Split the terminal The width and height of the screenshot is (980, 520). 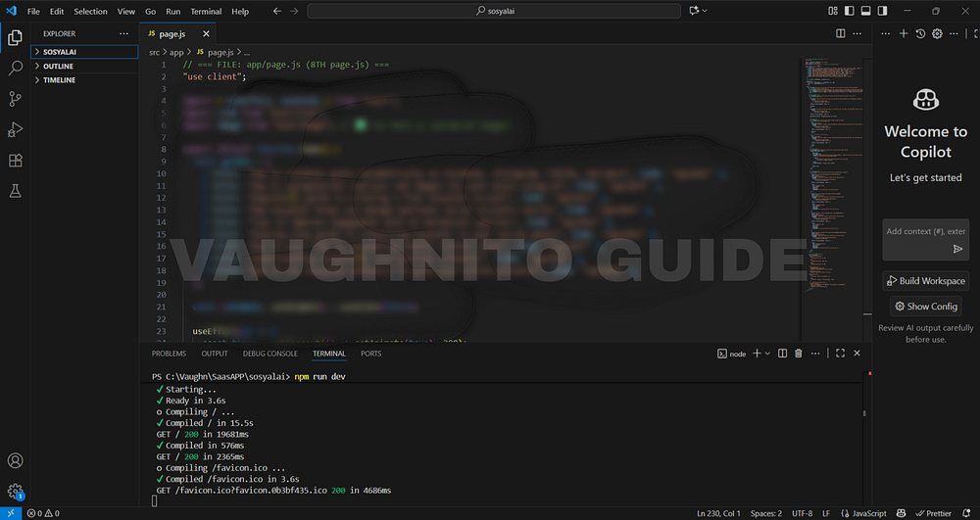click(782, 354)
